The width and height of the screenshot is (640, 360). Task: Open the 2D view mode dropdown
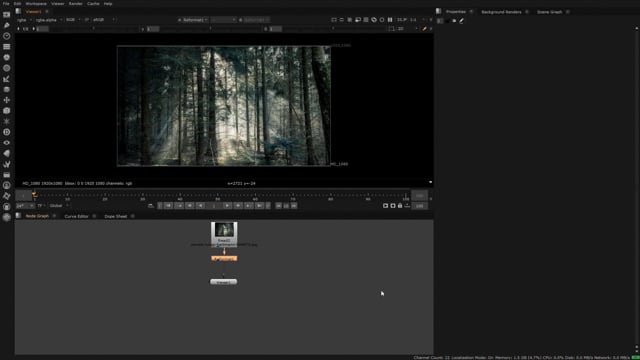407,29
